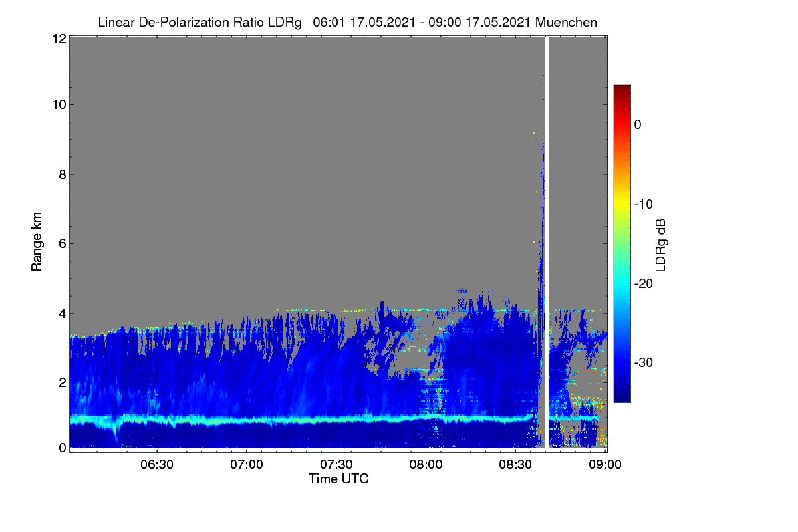Click the 08:30 time tick label
The width and height of the screenshot is (798, 532).
pos(516,465)
